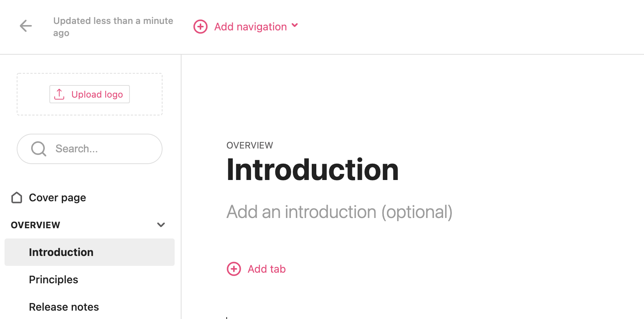This screenshot has width=644, height=319.
Task: Click Cover page in the sidebar
Action: pos(57,197)
